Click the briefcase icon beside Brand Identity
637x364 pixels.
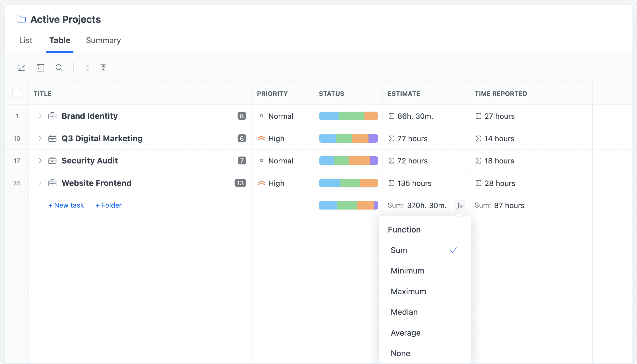(53, 116)
